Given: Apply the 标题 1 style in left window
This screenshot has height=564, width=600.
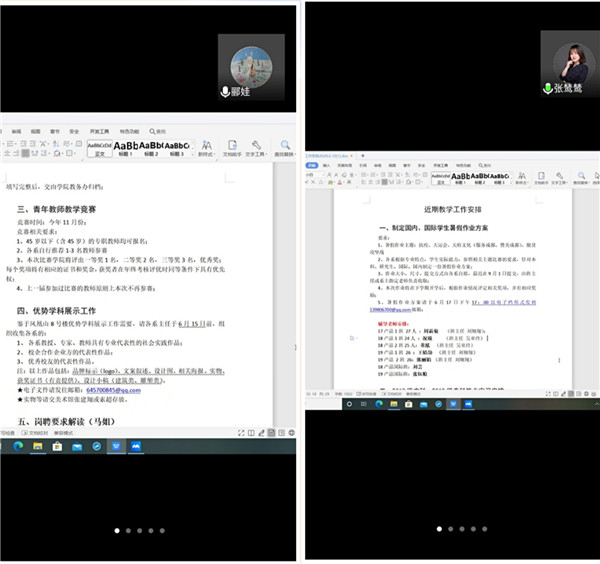Looking at the screenshot, I should 126,148.
